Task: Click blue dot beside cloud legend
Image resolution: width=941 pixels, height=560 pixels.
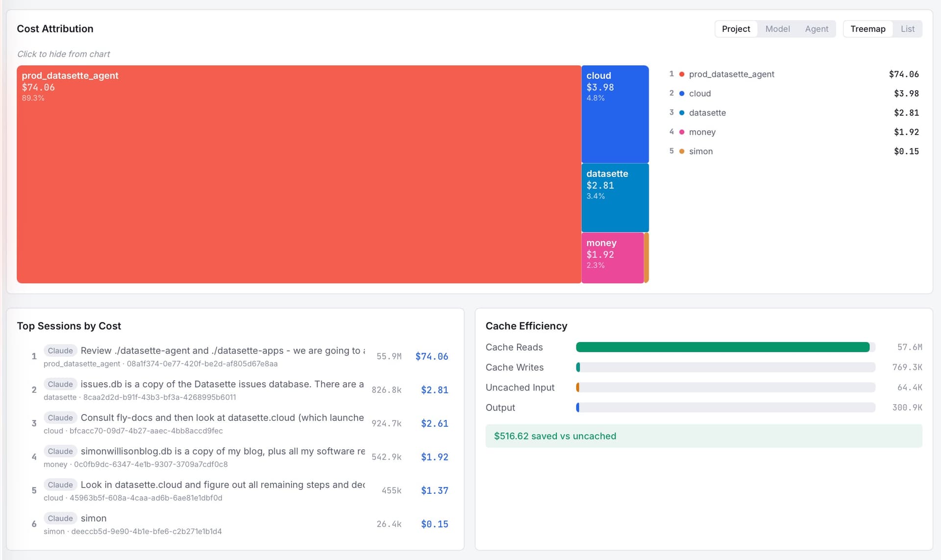Action: click(681, 93)
